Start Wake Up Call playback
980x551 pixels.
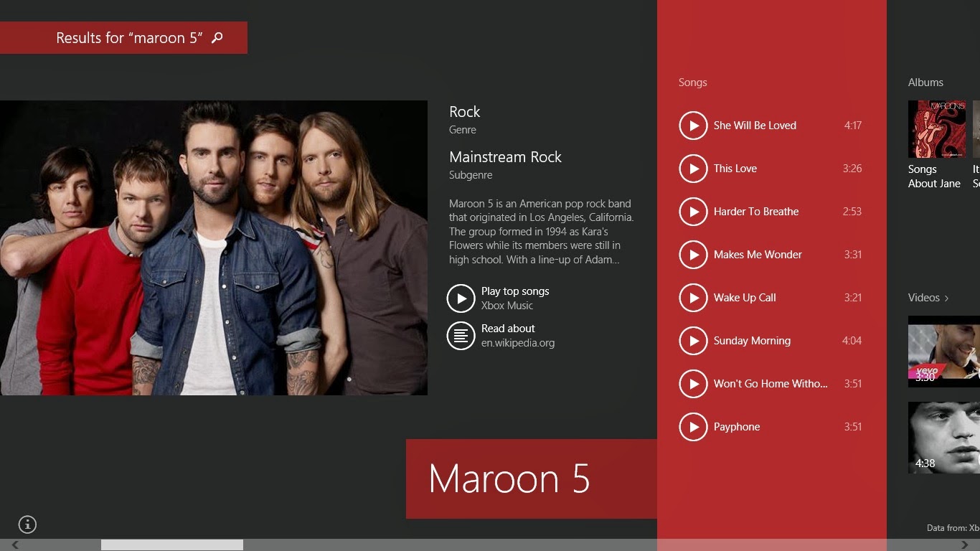coord(693,298)
